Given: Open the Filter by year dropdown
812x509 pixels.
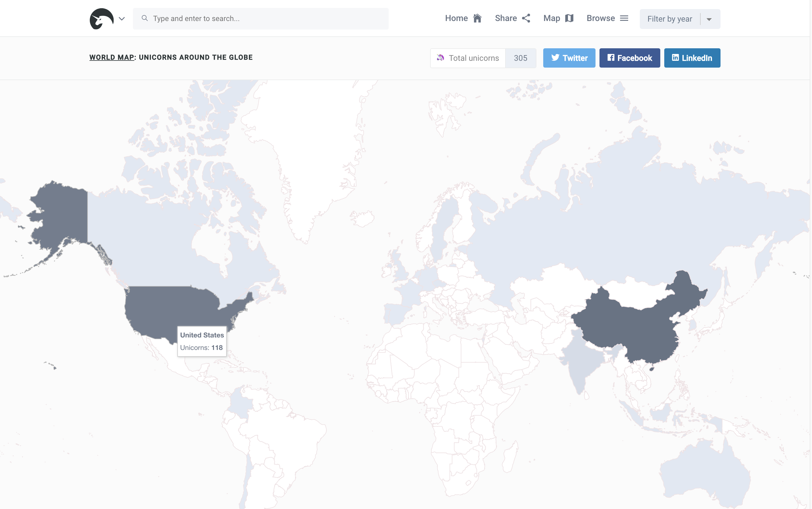Looking at the screenshot, I should tap(670, 19).
